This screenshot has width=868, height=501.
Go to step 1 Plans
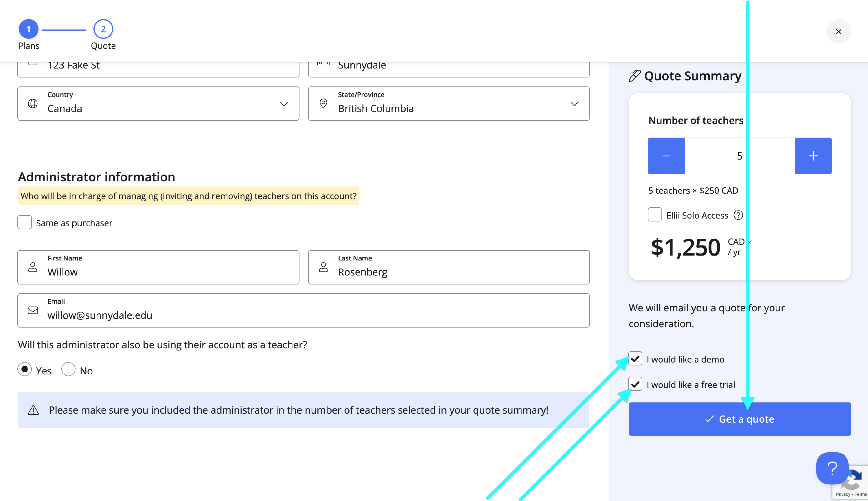[x=29, y=29]
